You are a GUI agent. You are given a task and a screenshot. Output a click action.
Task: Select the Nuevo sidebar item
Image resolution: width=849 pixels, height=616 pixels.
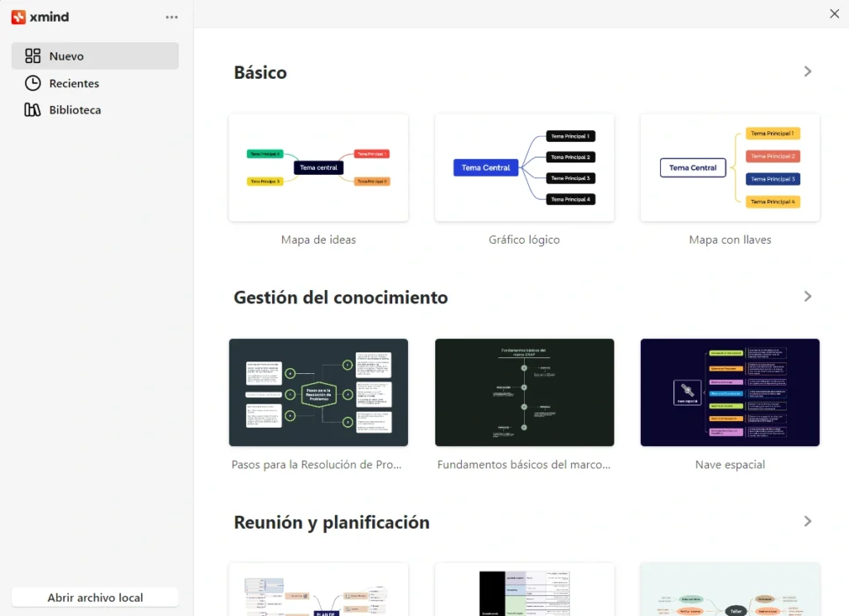tap(95, 56)
